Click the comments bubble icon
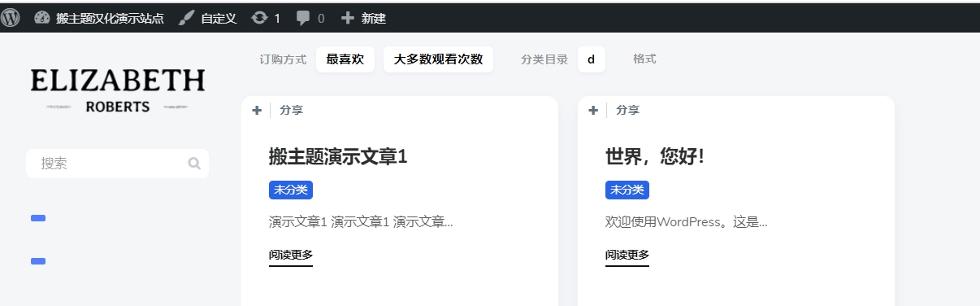This screenshot has width=980, height=306. tap(303, 18)
